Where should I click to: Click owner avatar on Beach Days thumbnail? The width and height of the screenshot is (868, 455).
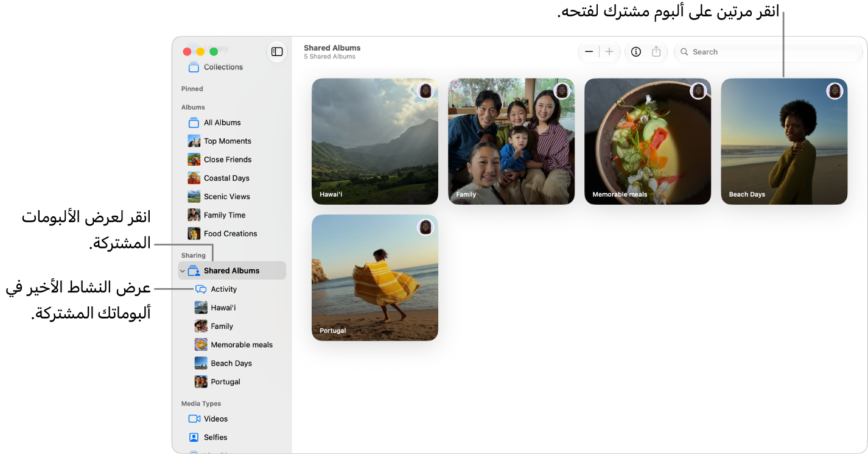tap(835, 91)
